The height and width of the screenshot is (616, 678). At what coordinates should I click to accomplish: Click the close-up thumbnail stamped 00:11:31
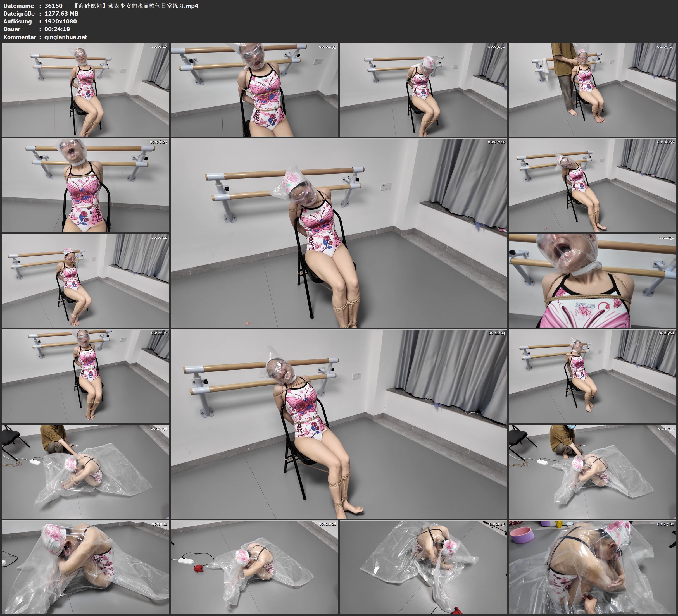point(592,280)
